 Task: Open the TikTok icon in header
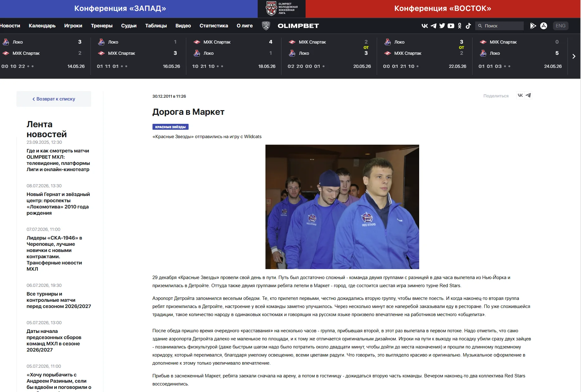(x=468, y=26)
